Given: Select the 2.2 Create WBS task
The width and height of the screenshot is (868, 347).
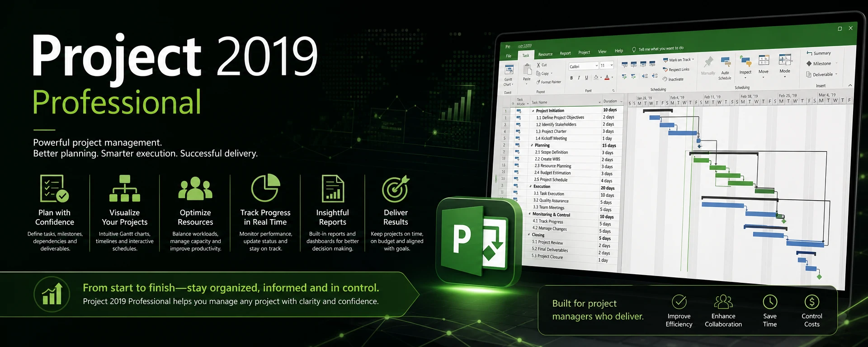Looking at the screenshot, I should click(547, 159).
